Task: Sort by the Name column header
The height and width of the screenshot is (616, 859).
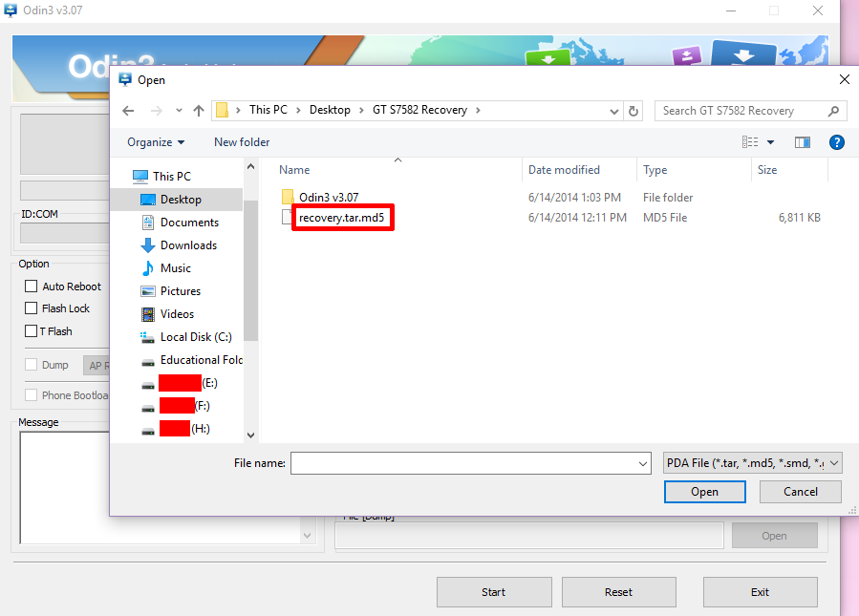Action: (x=294, y=170)
